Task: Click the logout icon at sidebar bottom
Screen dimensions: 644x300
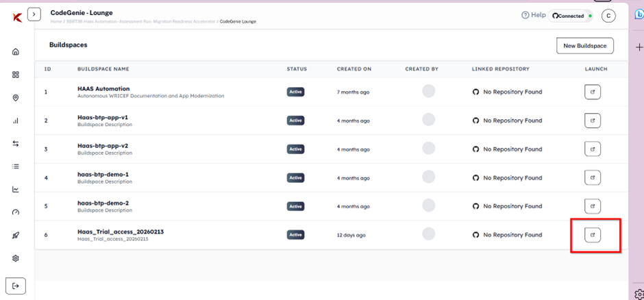Action: coord(16,286)
